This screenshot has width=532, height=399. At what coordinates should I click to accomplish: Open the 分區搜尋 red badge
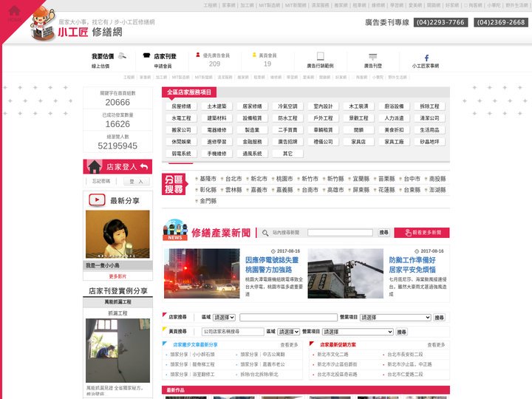174,184
